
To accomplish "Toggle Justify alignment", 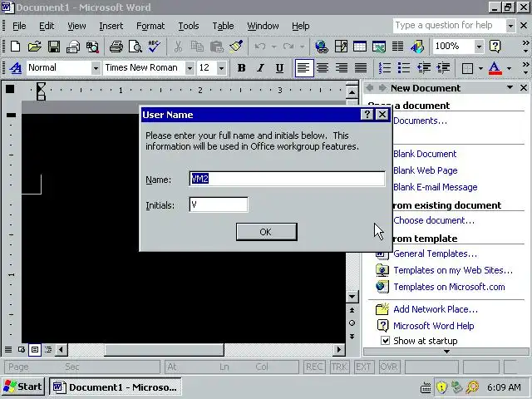I will click(x=361, y=68).
